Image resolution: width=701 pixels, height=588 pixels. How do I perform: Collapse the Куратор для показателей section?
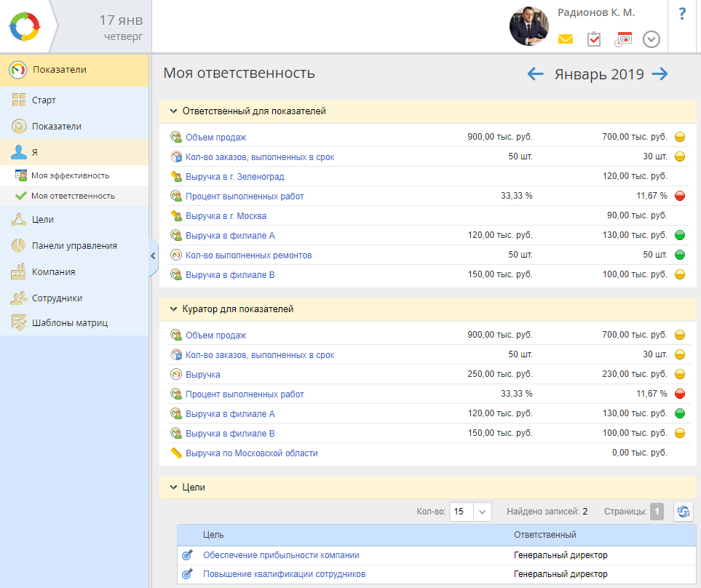(x=173, y=309)
